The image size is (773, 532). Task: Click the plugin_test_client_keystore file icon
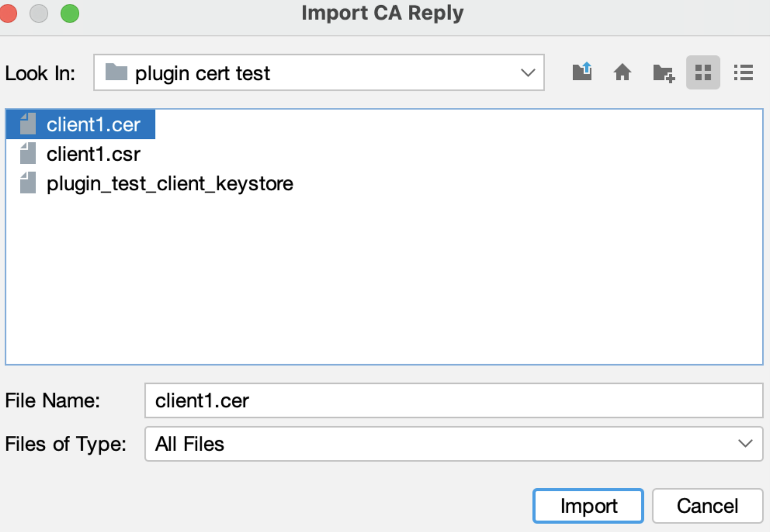tap(28, 183)
